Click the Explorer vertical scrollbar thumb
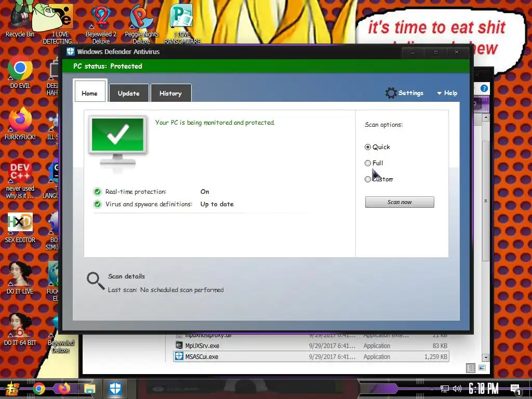Image resolution: width=532 pixels, height=399 pixels. (486, 200)
